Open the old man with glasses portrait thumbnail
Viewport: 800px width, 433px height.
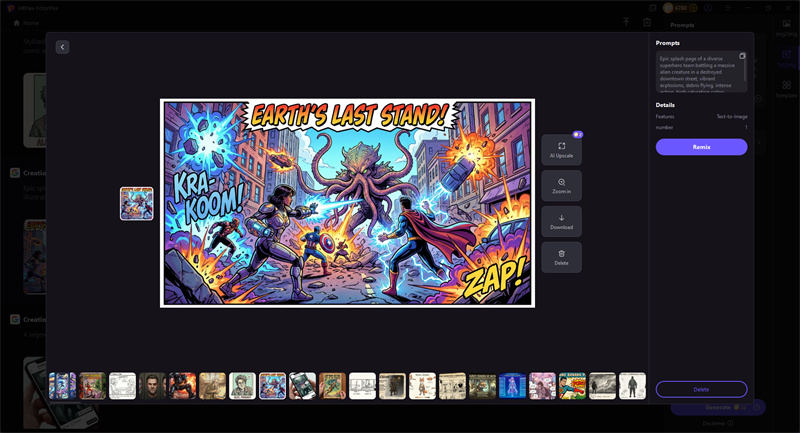pos(242,386)
